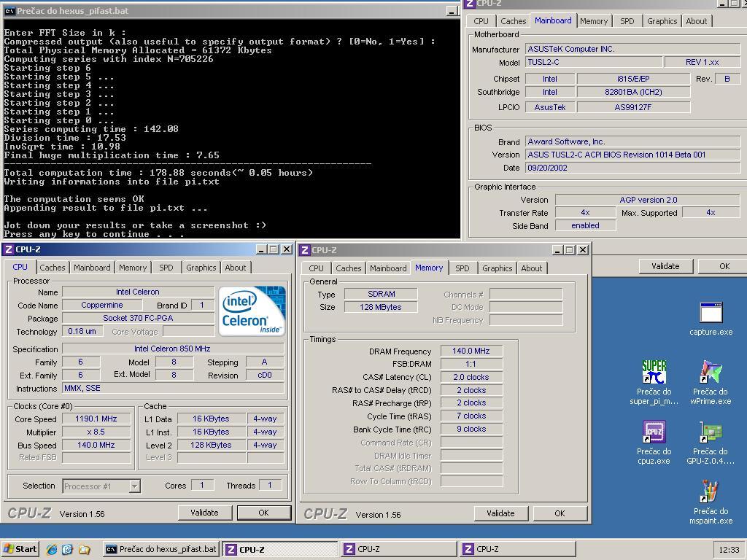Launch the super_pi_m shortcut on desktop
The width and height of the screenshot is (747, 560).
(654, 382)
